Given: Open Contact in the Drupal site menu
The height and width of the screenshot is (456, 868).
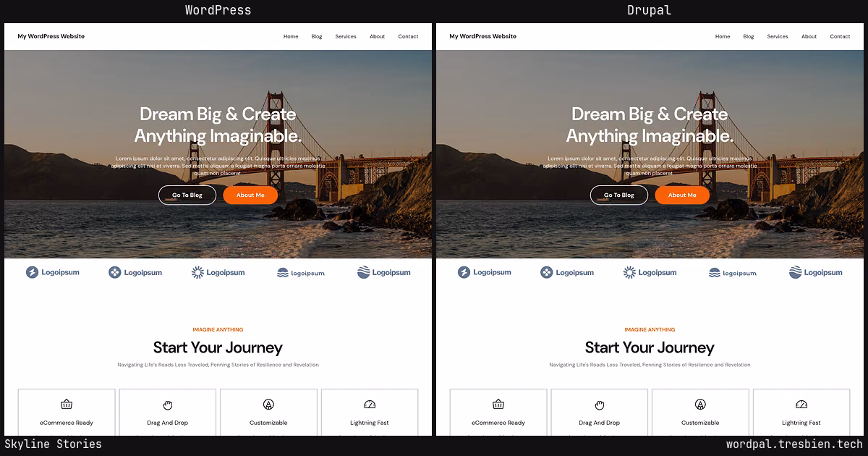Looking at the screenshot, I should [840, 36].
